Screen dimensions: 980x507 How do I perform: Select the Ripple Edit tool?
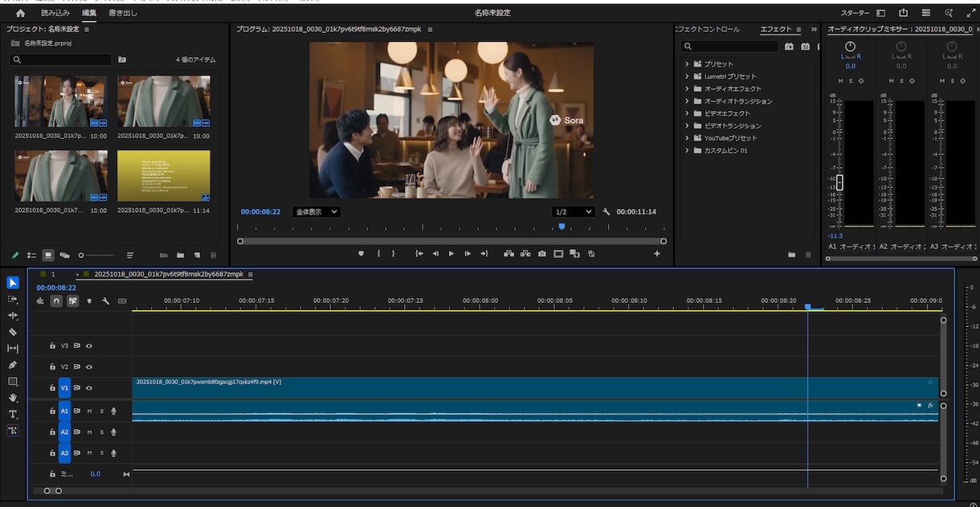(13, 315)
